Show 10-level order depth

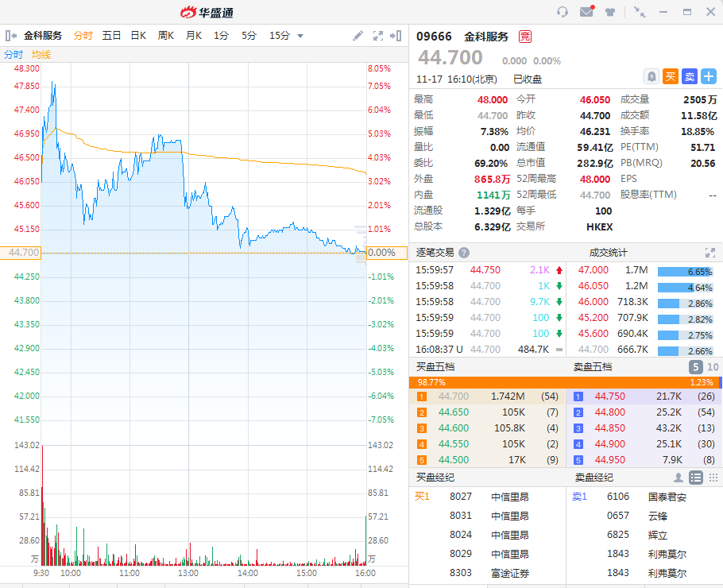tap(713, 367)
